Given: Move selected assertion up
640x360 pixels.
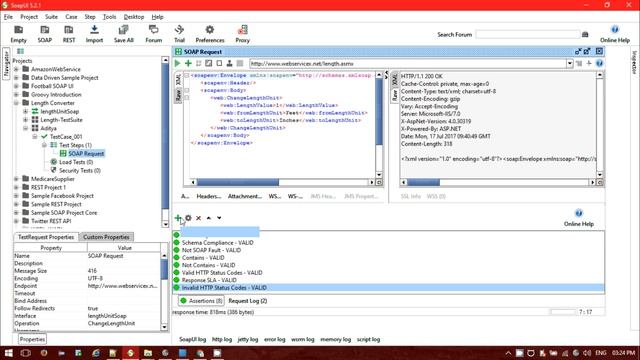Looking at the screenshot, I should pos(209,218).
